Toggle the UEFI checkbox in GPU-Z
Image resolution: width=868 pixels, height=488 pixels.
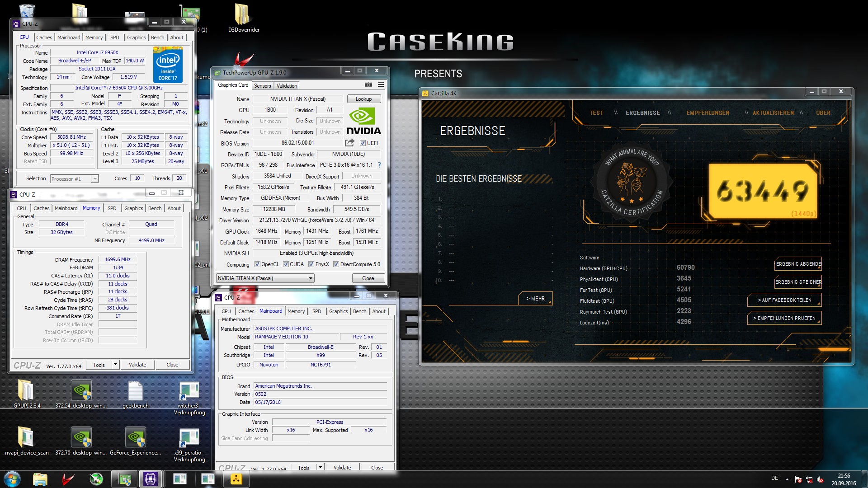[x=363, y=143]
